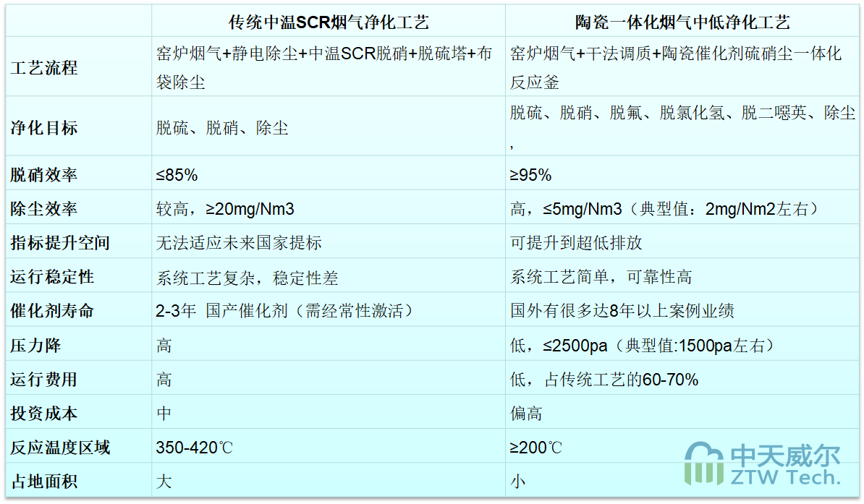
Task: Click the column header 陶瓷一体化烟气中低净化工艺
Action: (682, 22)
